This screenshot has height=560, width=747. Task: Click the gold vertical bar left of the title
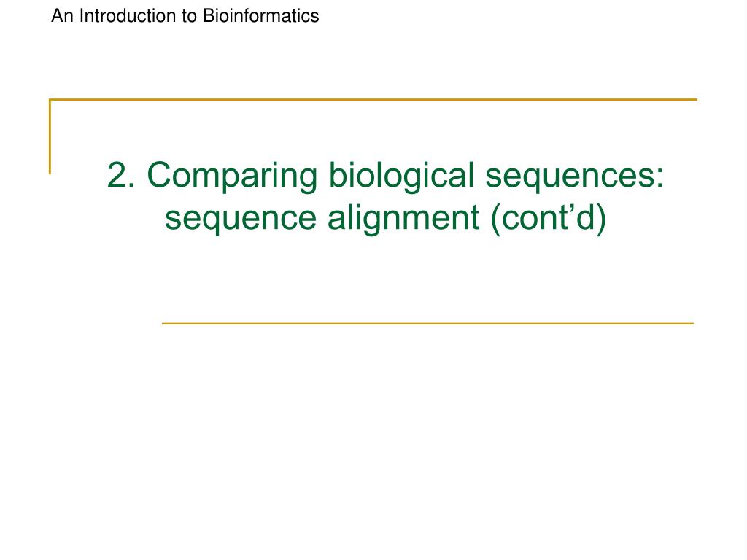point(50,136)
